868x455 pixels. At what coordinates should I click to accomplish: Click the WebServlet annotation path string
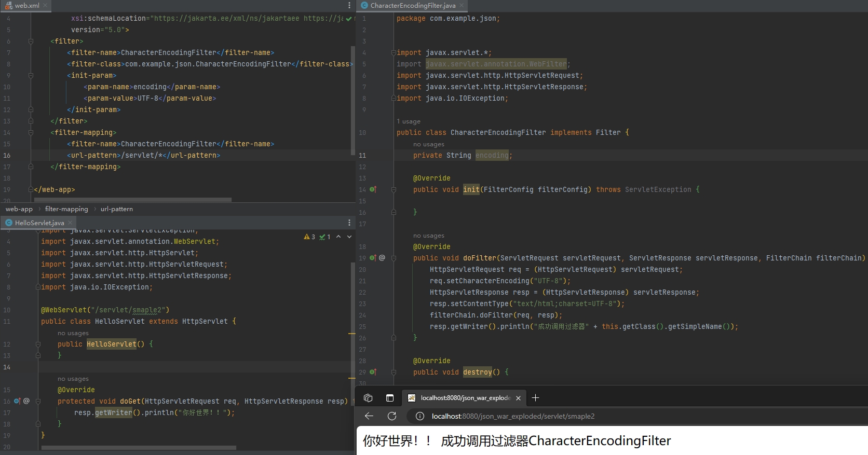128,310
